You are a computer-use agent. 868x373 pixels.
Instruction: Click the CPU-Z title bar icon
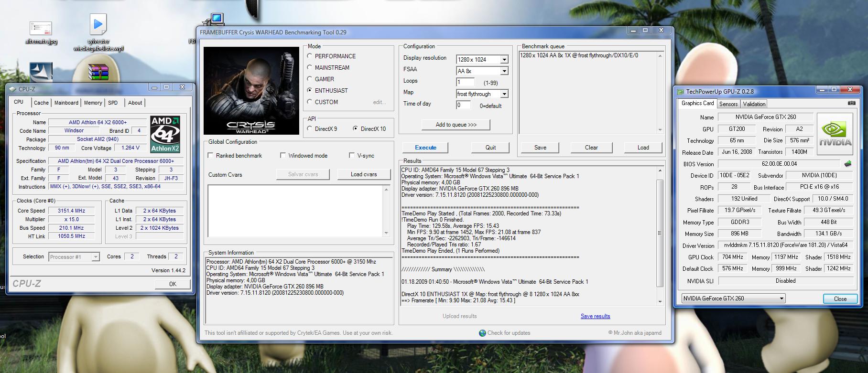pos(13,89)
